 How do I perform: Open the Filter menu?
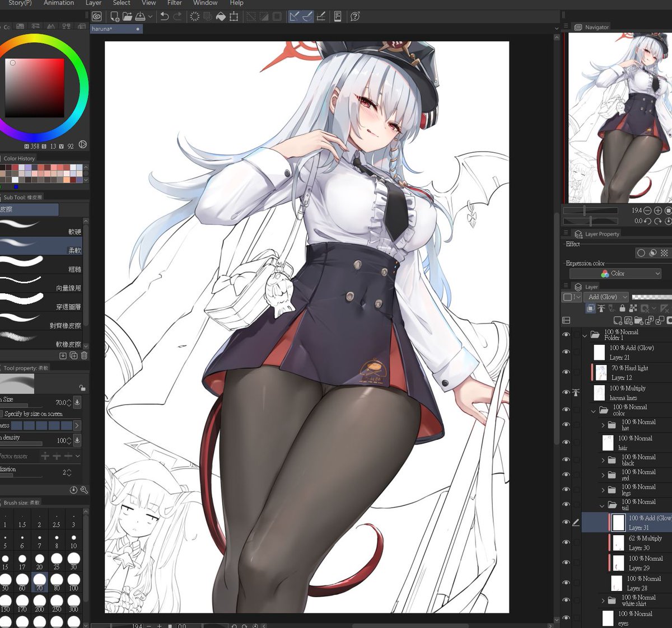(x=174, y=3)
